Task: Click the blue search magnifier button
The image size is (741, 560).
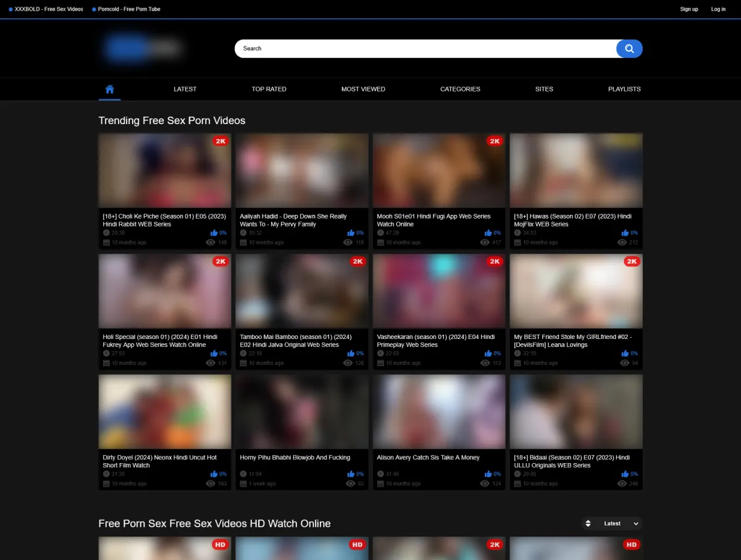Action: [x=629, y=49]
